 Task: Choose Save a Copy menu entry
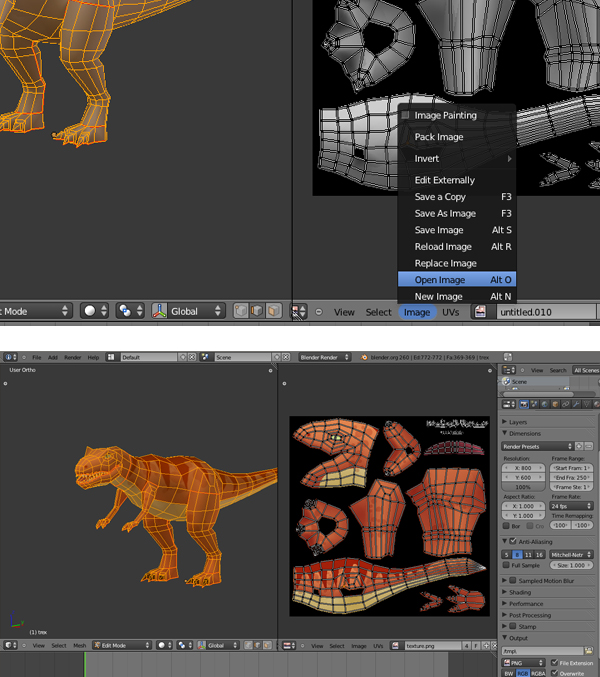pyautogui.click(x=457, y=197)
